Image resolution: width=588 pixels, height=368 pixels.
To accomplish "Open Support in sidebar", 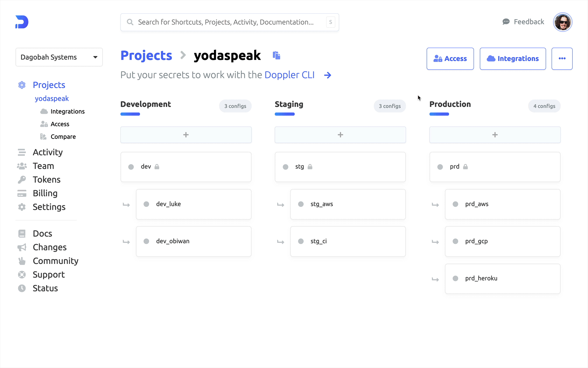I will 49,274.
